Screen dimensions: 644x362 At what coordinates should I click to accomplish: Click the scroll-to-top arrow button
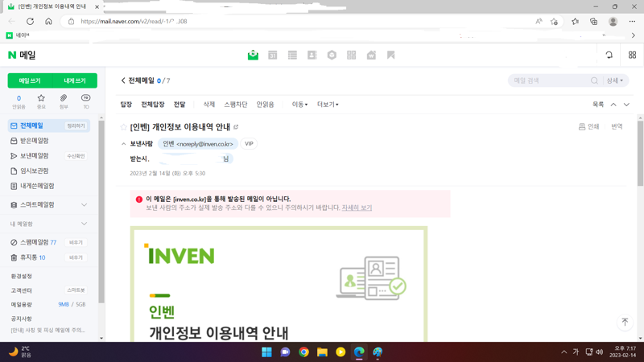pyautogui.click(x=625, y=323)
